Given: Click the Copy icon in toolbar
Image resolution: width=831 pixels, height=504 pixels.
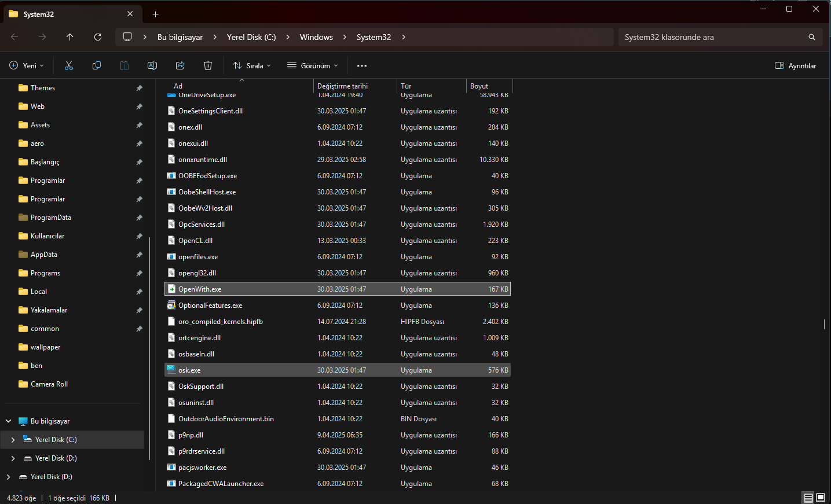Looking at the screenshot, I should [x=97, y=65].
